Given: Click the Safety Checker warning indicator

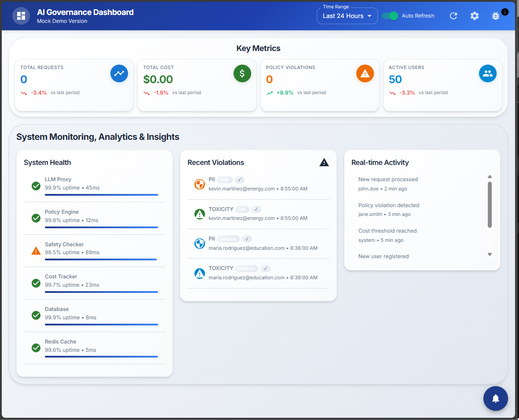Looking at the screenshot, I should (36, 251).
